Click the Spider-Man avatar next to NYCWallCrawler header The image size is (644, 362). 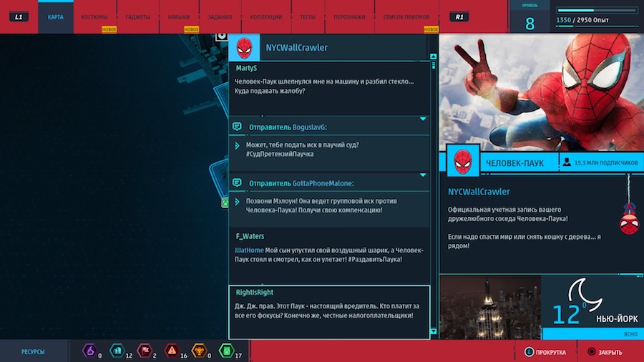(244, 48)
